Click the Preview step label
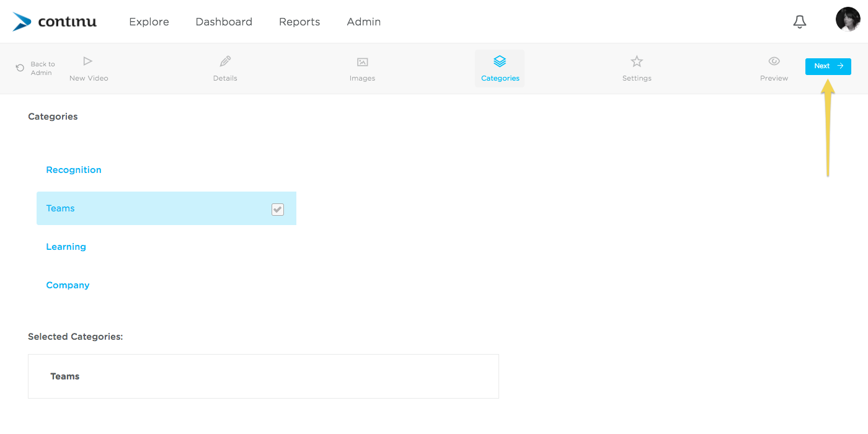The height and width of the screenshot is (434, 868). coord(774,78)
